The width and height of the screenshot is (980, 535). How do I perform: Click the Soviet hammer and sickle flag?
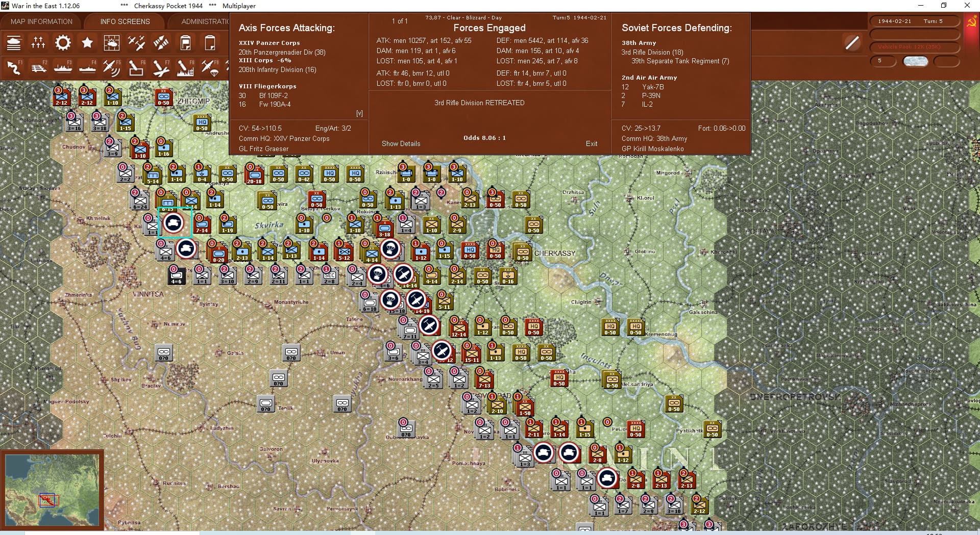pyautogui.click(x=971, y=21)
